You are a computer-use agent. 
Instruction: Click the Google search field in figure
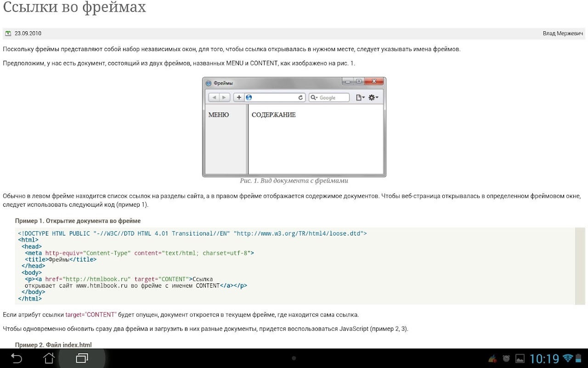pyautogui.click(x=329, y=98)
